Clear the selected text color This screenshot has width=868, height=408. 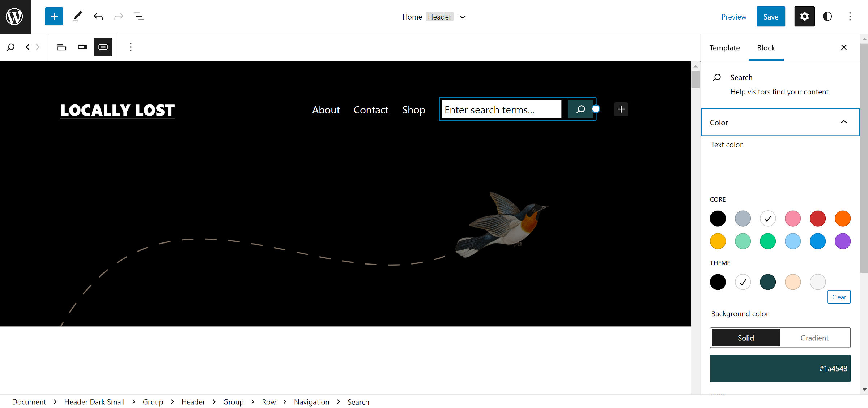click(x=839, y=297)
